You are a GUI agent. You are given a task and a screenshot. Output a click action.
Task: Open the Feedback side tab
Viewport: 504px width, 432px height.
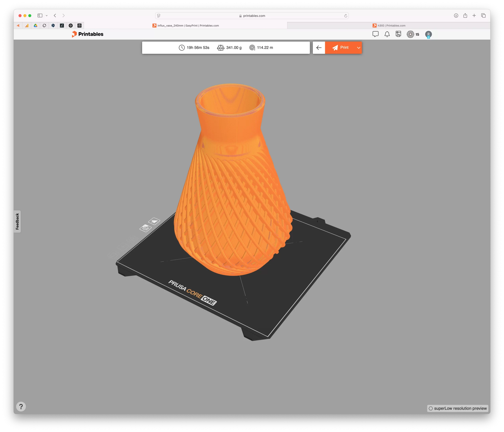tap(17, 221)
